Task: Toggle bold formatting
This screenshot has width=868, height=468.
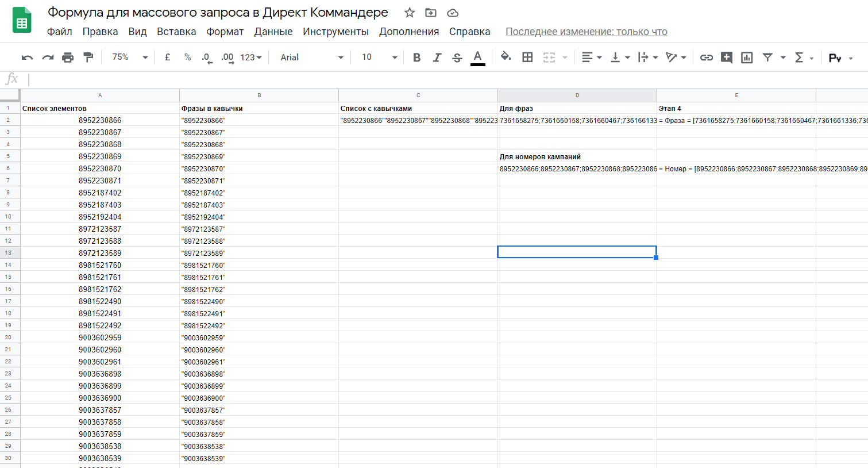Action: coord(417,57)
